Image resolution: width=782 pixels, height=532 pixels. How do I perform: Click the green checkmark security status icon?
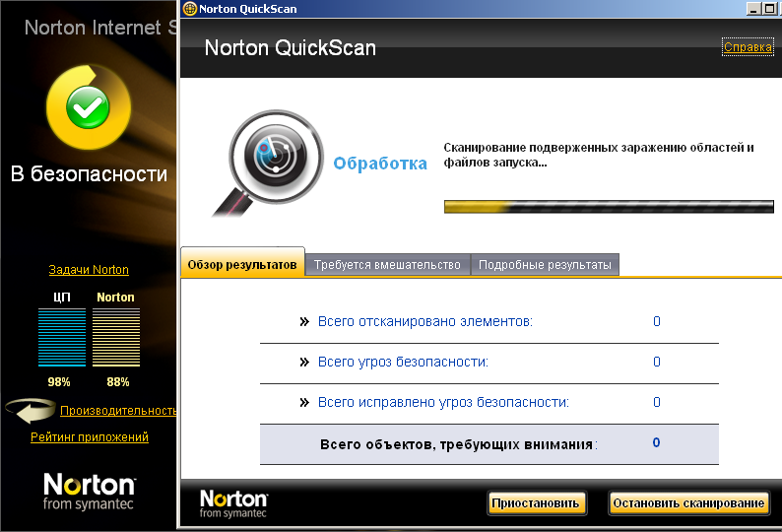[x=88, y=107]
